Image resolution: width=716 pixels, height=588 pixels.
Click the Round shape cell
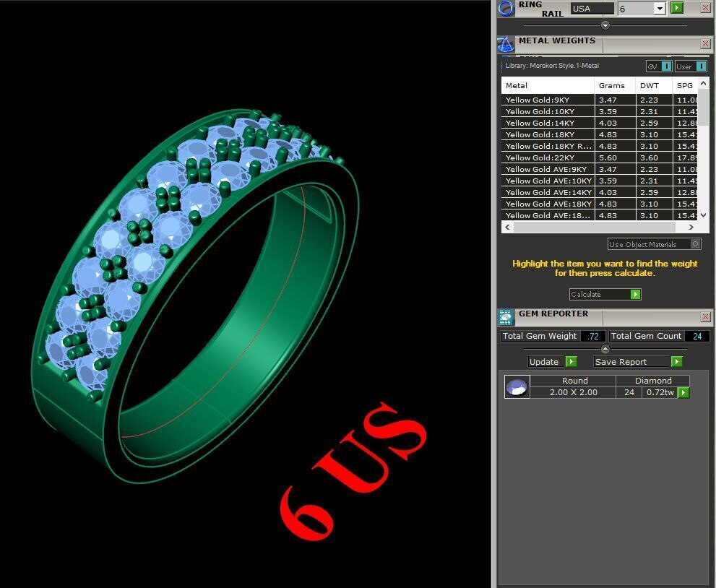pos(574,381)
